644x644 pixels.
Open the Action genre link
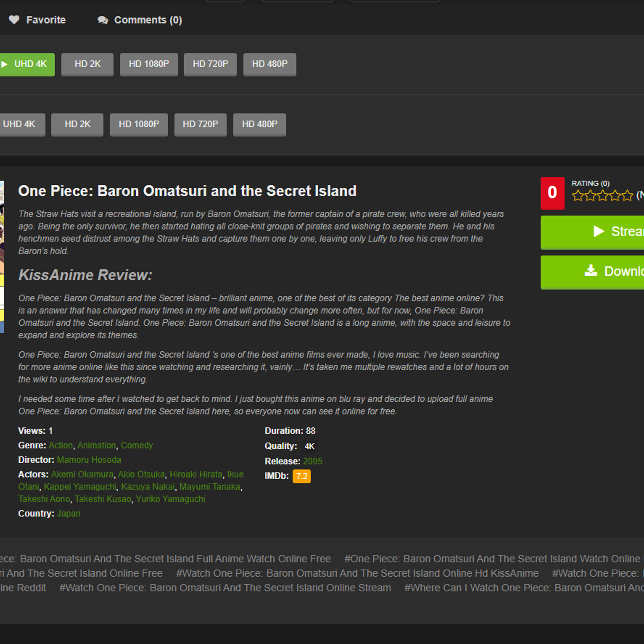coord(61,446)
